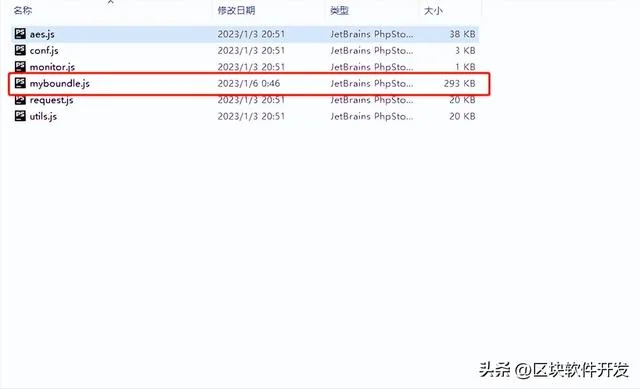Select the conf.js file name
Screen dimensions: 640x389
coord(44,51)
